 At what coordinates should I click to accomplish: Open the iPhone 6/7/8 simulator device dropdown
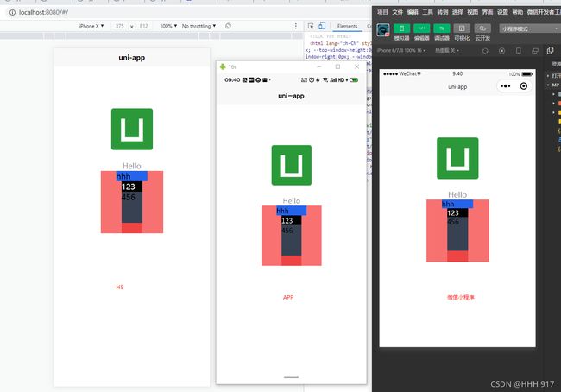pos(401,50)
